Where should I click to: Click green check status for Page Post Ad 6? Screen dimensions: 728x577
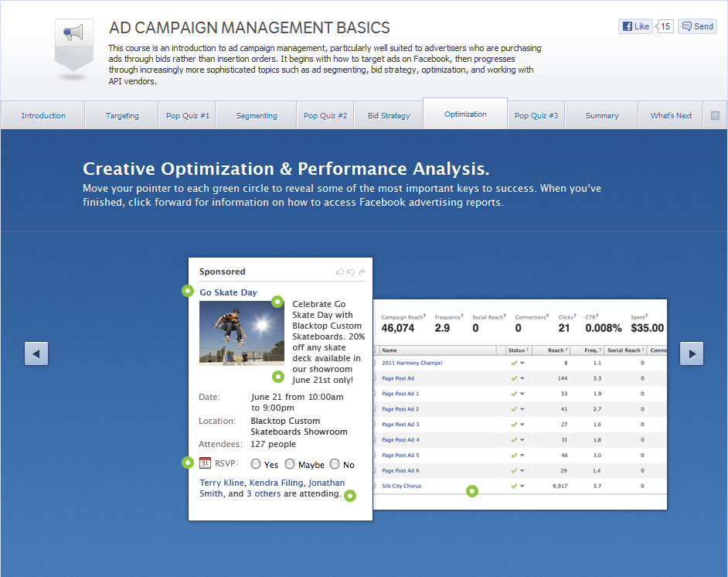click(514, 470)
